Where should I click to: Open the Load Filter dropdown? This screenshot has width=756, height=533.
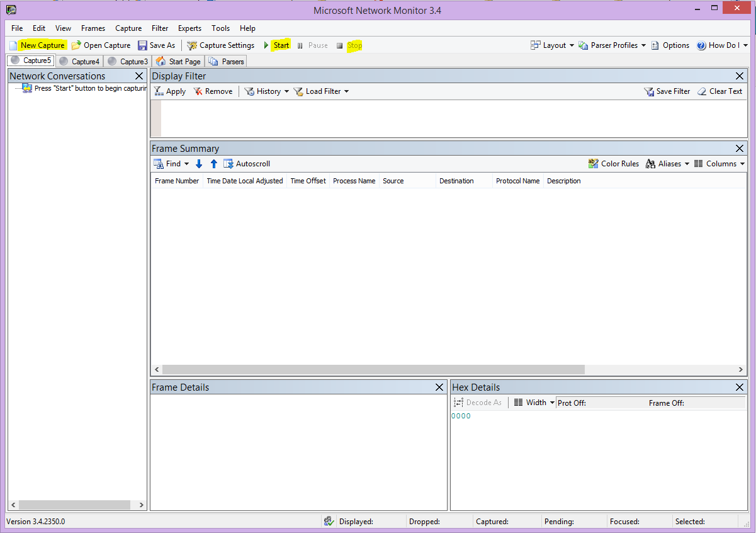pyautogui.click(x=322, y=91)
